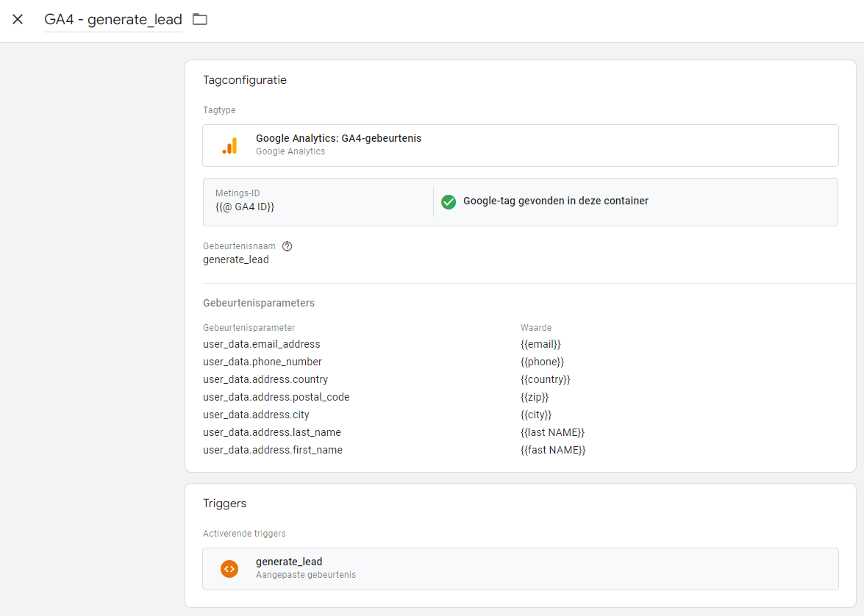Click the {{last NAME}} variable value

click(552, 432)
